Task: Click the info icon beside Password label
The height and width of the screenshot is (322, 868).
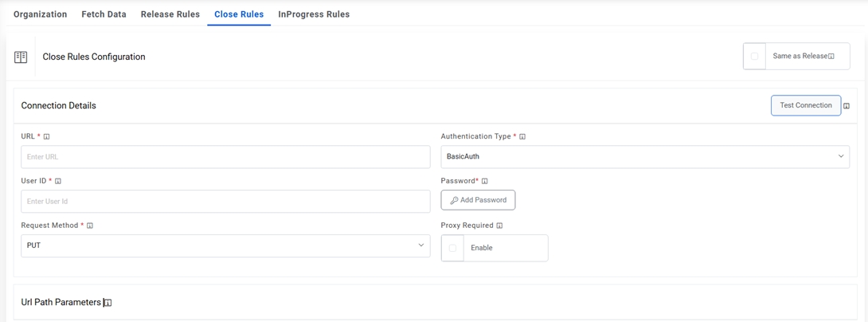Action: (484, 182)
